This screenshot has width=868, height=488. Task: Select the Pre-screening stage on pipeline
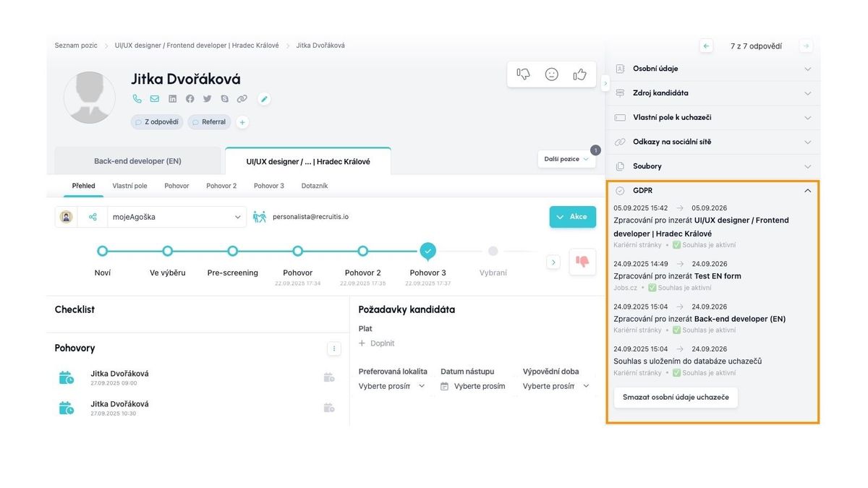click(233, 251)
